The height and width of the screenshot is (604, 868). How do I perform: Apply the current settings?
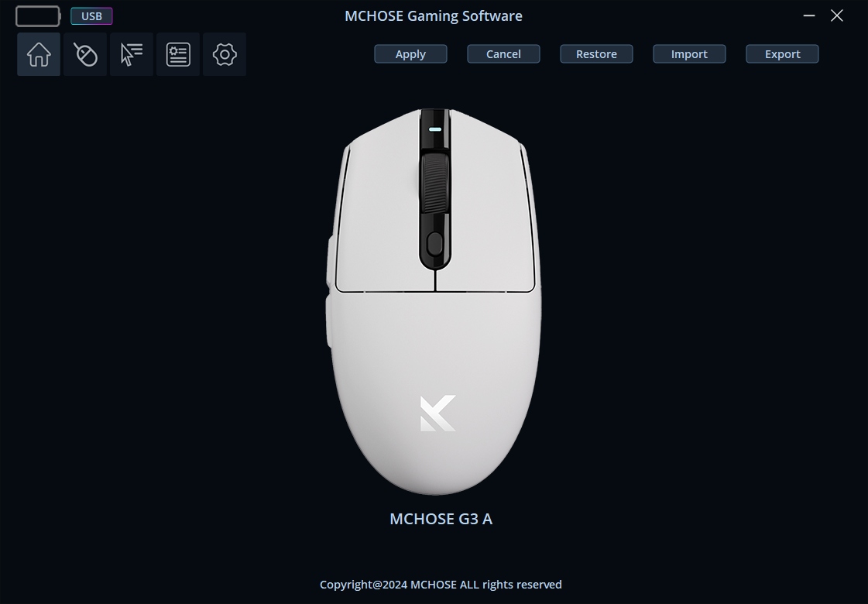point(410,53)
